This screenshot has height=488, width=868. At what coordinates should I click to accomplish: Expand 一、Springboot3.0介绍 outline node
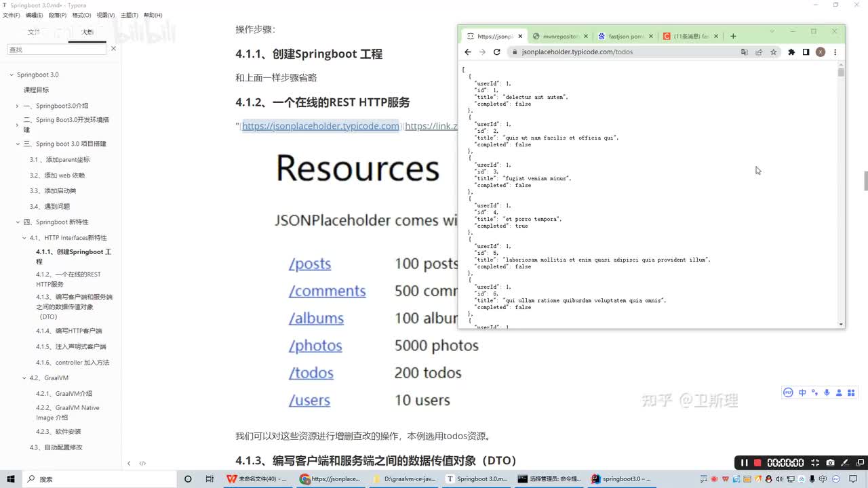(x=18, y=106)
